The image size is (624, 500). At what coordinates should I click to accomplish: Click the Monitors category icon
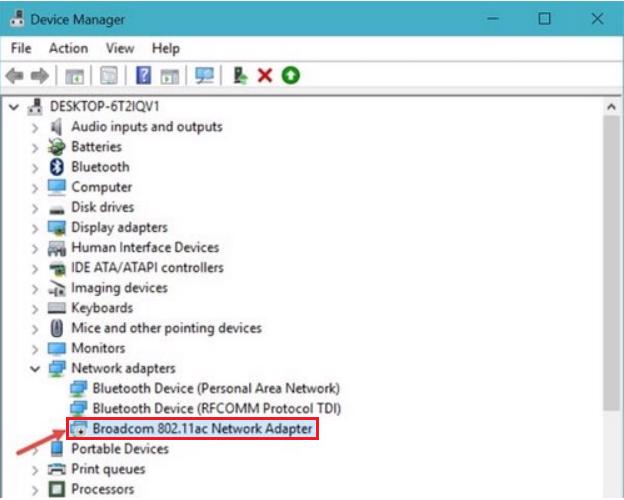point(57,348)
